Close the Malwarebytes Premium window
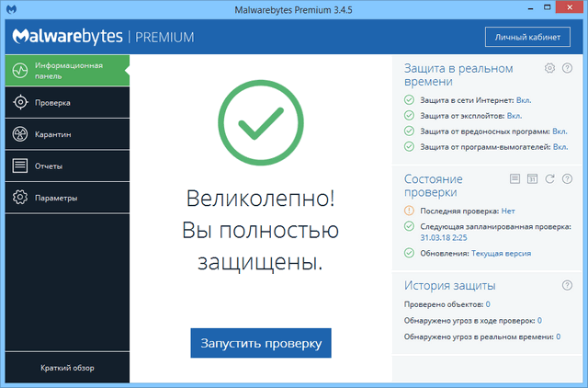 tap(570, 7)
